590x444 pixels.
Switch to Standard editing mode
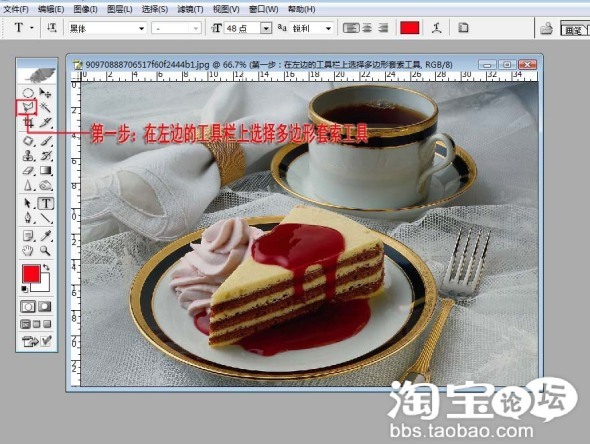point(28,307)
